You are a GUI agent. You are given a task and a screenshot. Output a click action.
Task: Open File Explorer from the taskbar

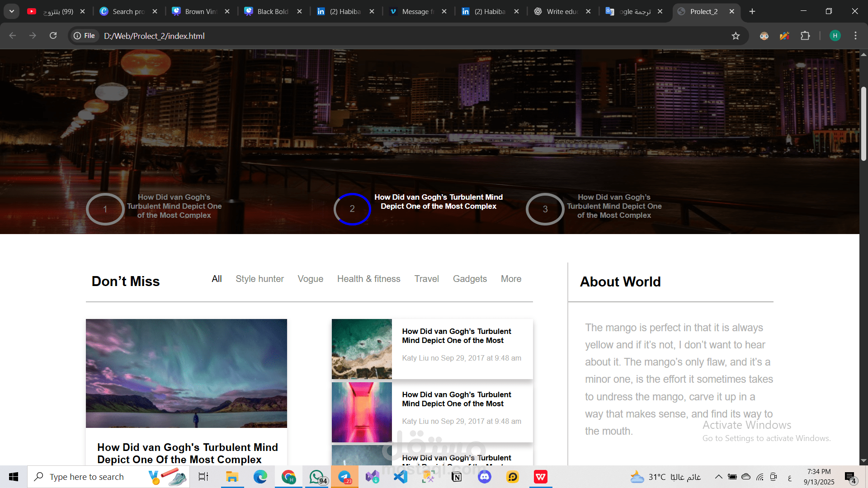tap(232, 477)
